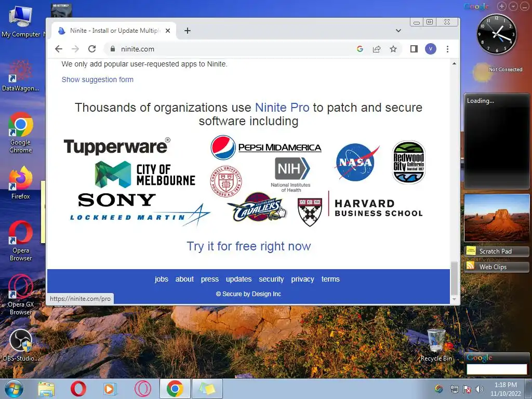Click the sticky notes taskbar button
532x399 pixels.
pyautogui.click(x=207, y=389)
